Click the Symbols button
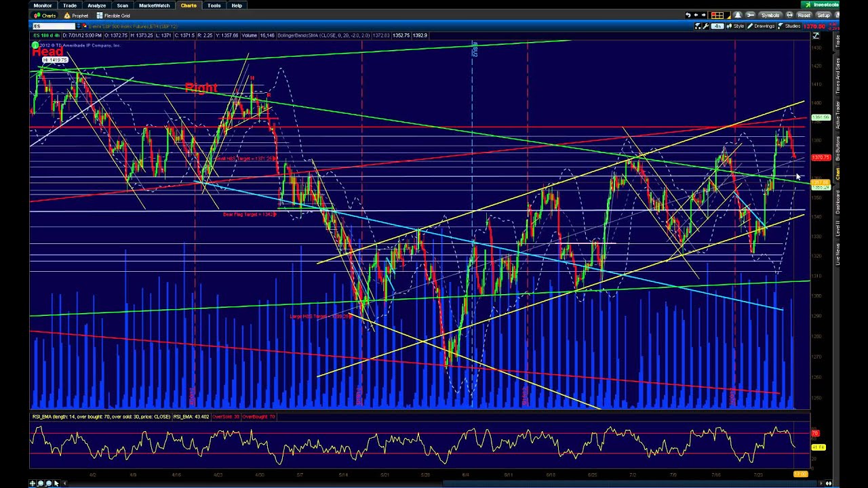Image resolution: width=868 pixels, height=488 pixels. click(770, 15)
